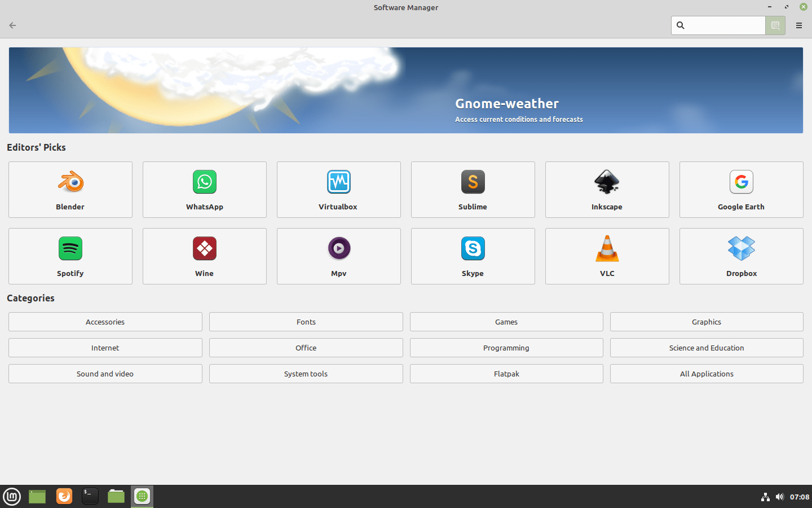Browse the Fonts category
Viewport: 812px width, 508px height.
pos(306,322)
